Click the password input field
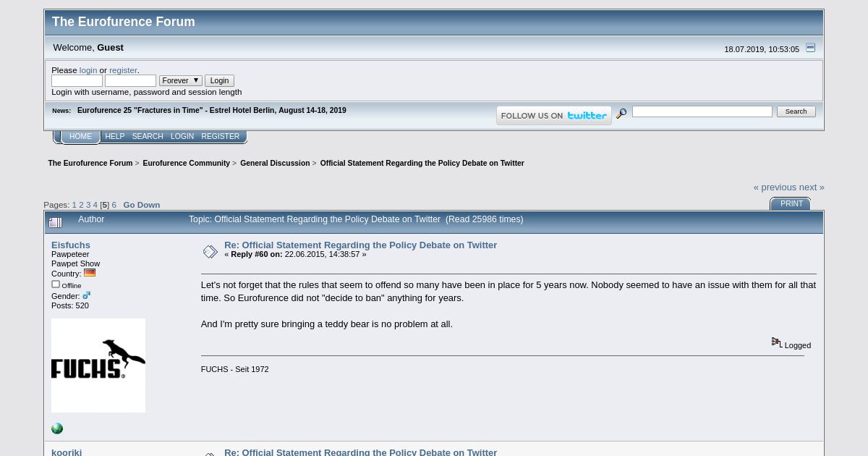 coord(130,81)
